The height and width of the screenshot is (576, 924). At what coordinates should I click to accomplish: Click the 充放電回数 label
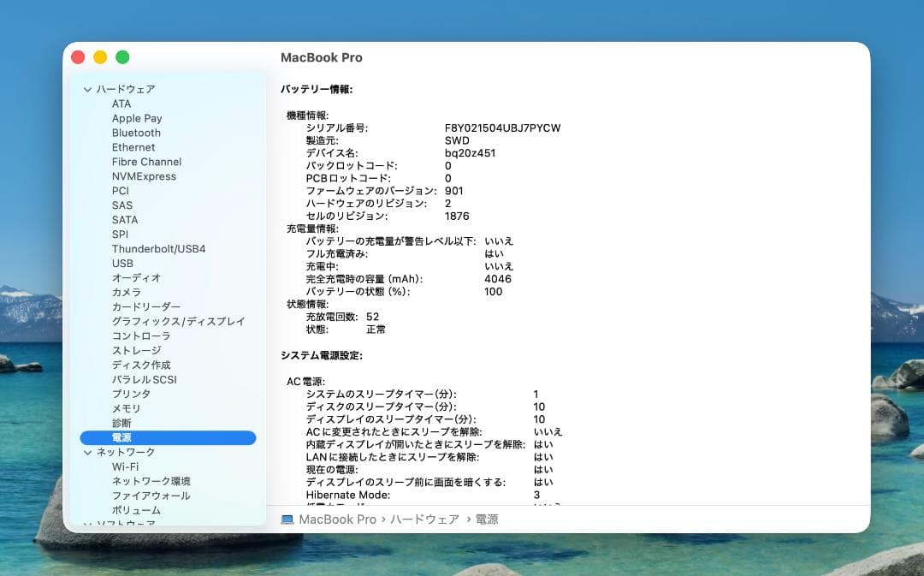point(332,318)
